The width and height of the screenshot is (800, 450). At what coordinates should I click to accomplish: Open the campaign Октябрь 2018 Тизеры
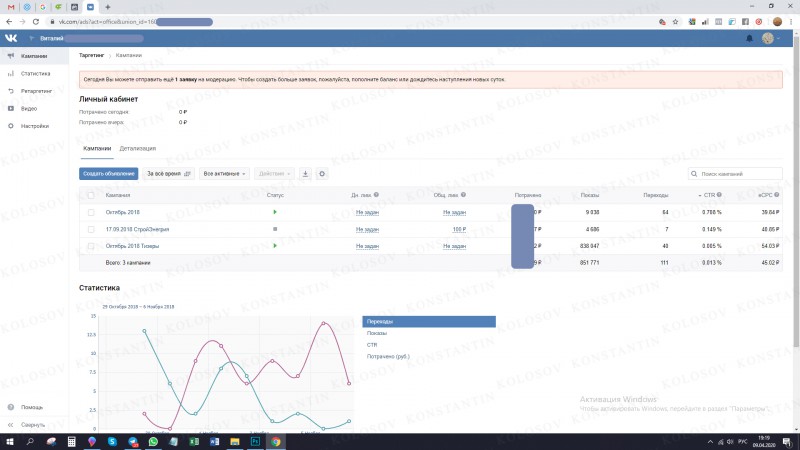click(x=132, y=246)
